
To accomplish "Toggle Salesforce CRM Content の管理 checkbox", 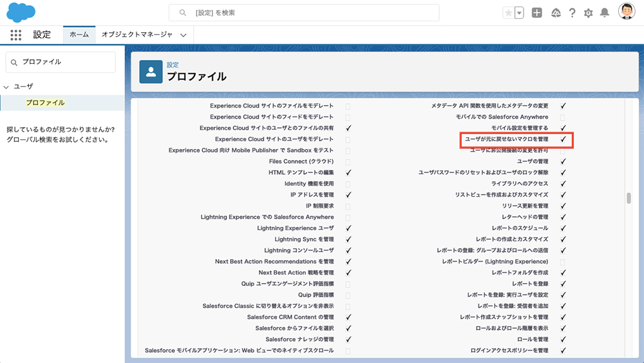I will (x=348, y=317).
